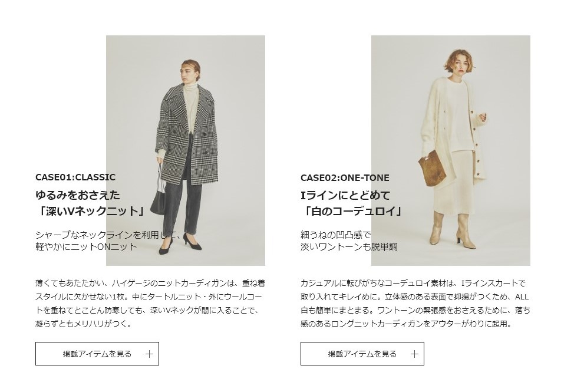Viewport: 574px width, 392px height.
Task: Click the 淡いワントーンも脱単調 subtitle
Action: (349, 246)
